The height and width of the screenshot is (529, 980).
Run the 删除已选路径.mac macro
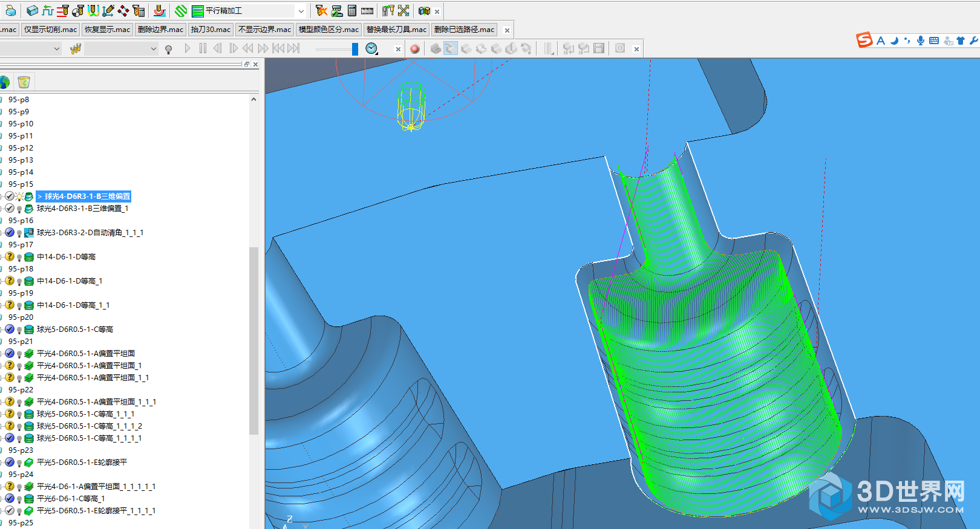[464, 30]
